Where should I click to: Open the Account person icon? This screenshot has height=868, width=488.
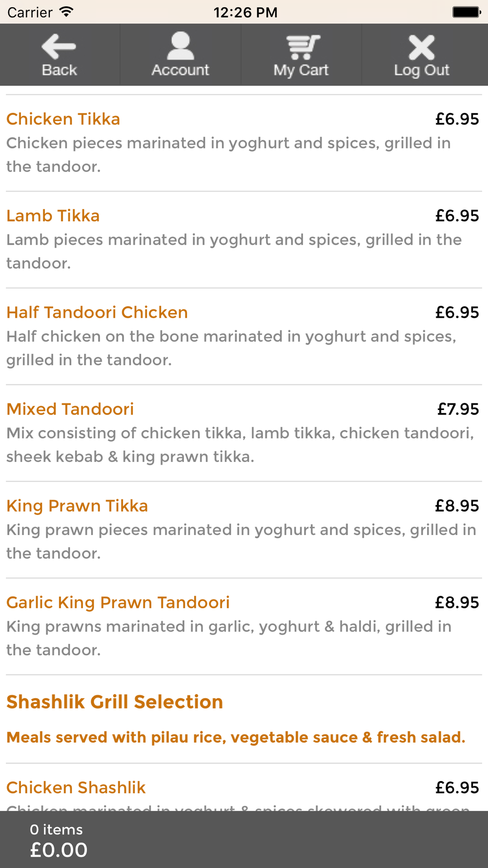pyautogui.click(x=180, y=46)
